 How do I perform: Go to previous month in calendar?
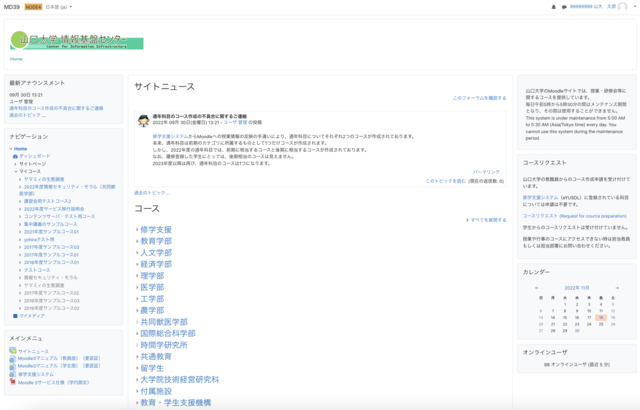point(537,288)
